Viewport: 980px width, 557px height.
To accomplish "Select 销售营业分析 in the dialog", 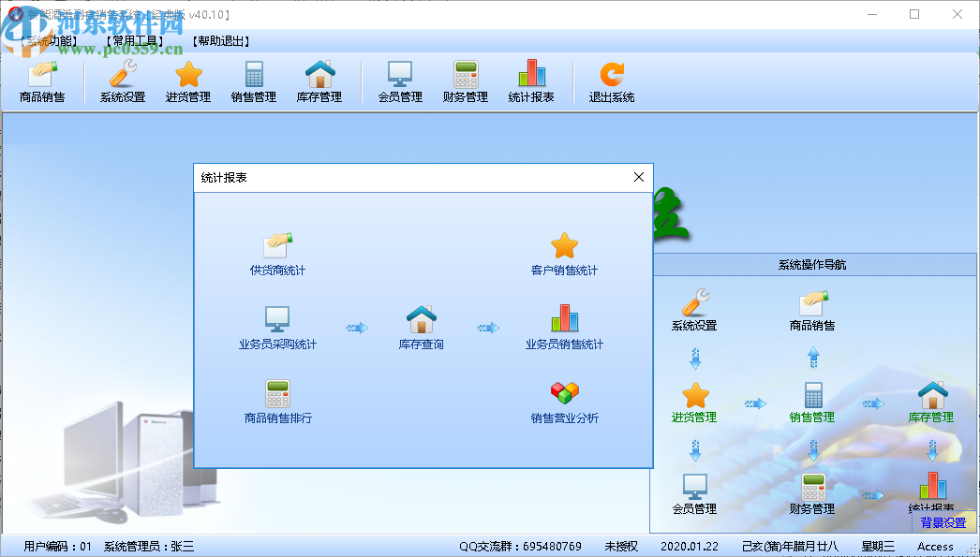I will point(562,401).
